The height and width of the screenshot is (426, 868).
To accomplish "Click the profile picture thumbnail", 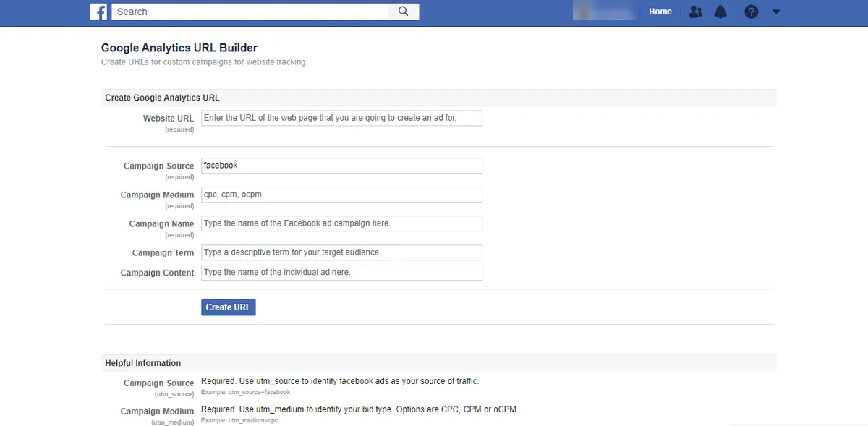I will (x=579, y=12).
